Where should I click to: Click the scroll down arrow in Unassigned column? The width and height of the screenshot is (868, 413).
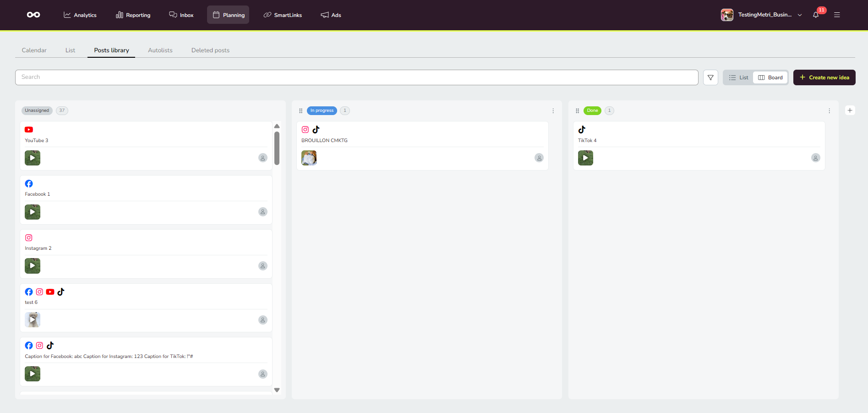[x=277, y=390]
